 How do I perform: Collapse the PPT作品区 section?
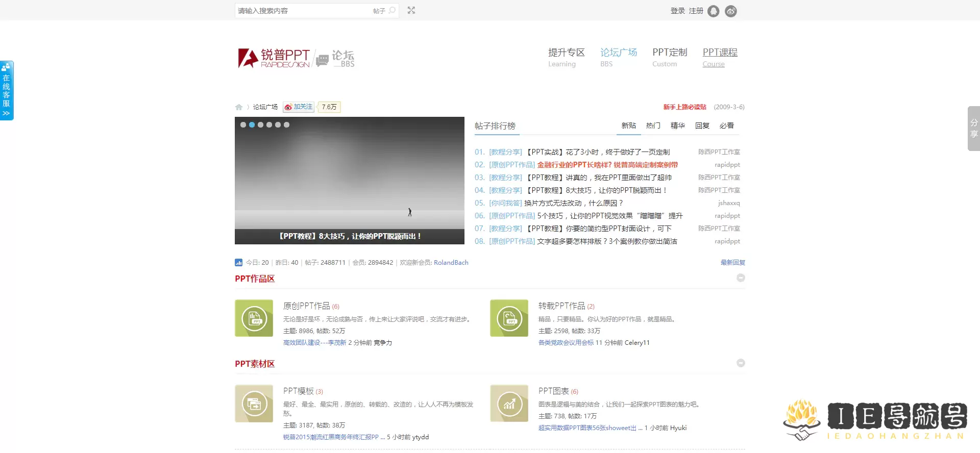pos(741,278)
